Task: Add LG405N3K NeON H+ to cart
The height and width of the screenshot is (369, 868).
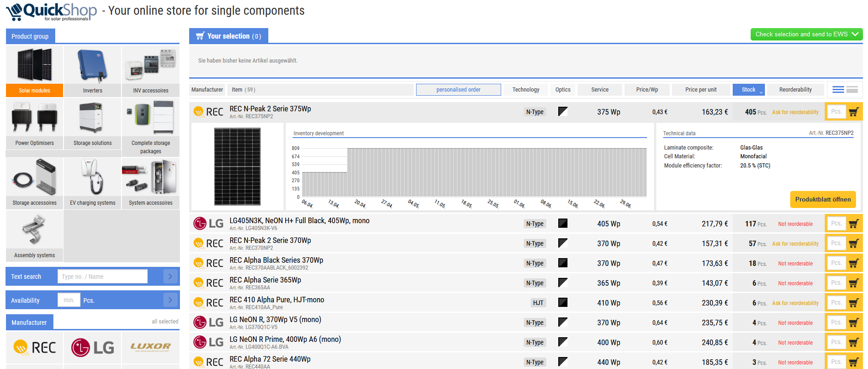Action: pyautogui.click(x=854, y=224)
